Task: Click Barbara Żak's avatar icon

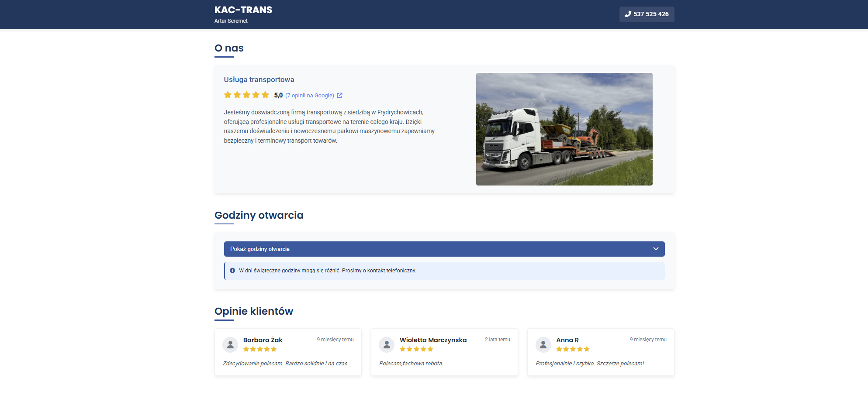Action: (230, 345)
